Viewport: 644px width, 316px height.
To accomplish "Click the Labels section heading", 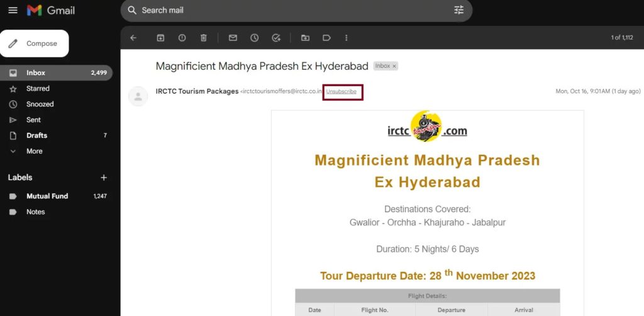I will pyautogui.click(x=20, y=178).
